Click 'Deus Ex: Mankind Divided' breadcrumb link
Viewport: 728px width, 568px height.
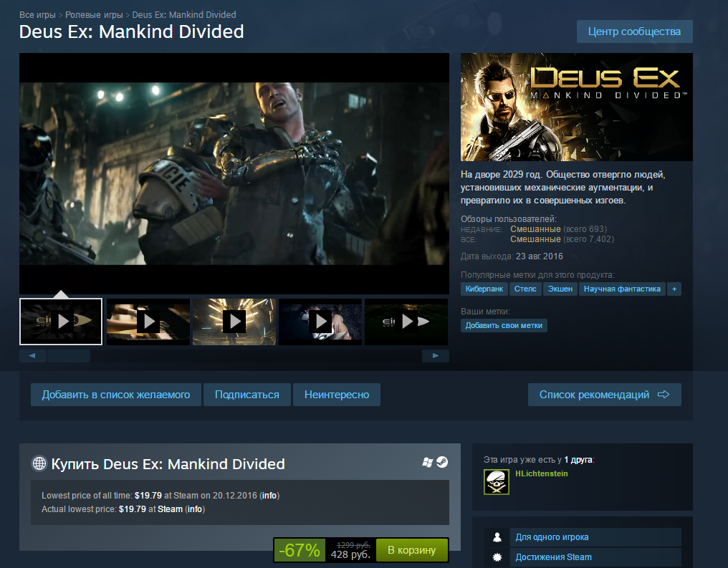coord(184,15)
